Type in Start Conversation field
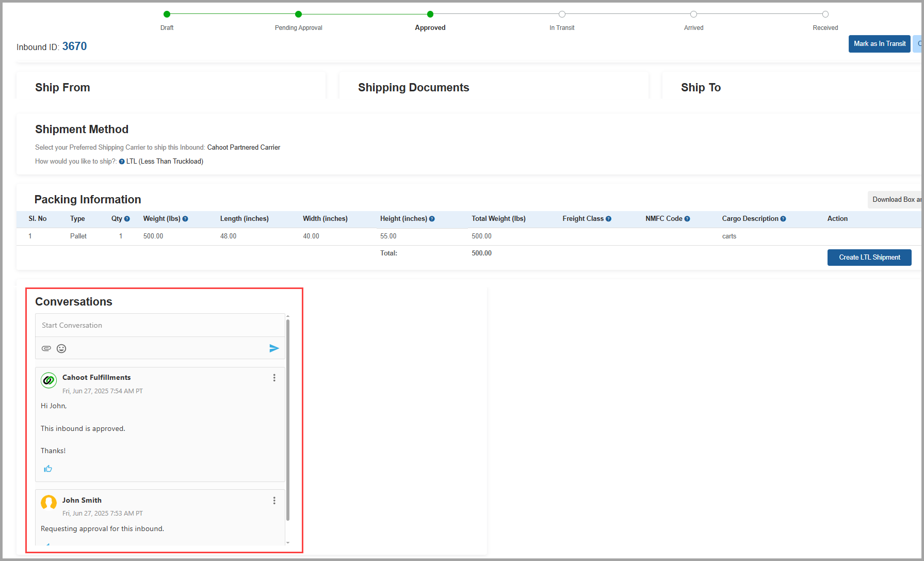 point(160,325)
